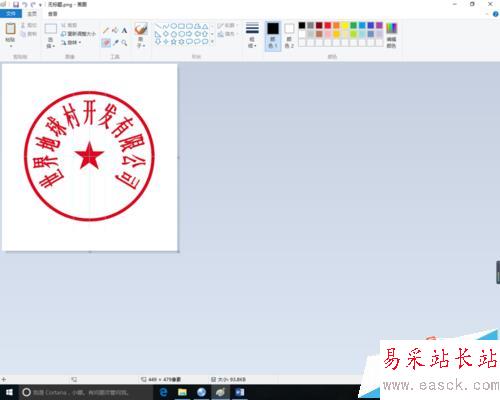Viewport: 500px width, 400px height.
Task: Pick the purple swatch in the palette
Action: (379, 25)
